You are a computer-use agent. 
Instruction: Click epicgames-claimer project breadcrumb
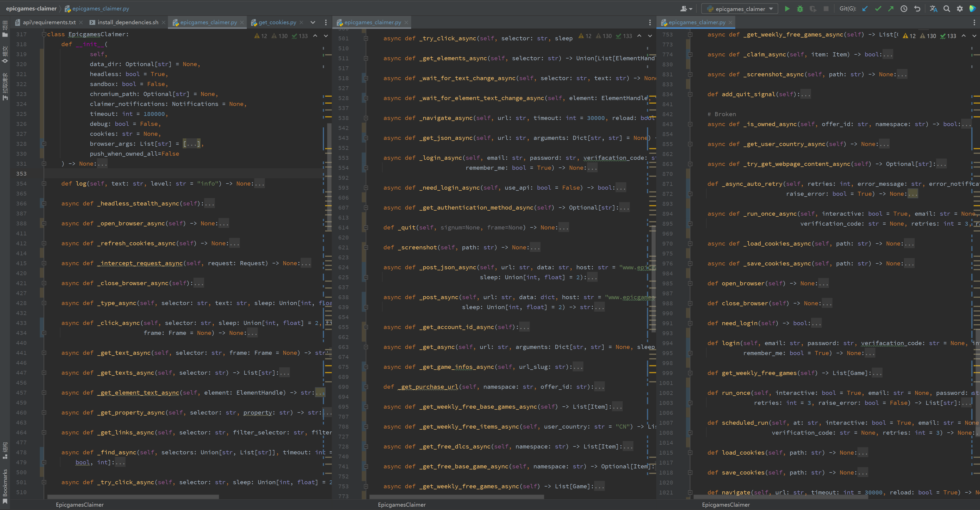(31, 8)
